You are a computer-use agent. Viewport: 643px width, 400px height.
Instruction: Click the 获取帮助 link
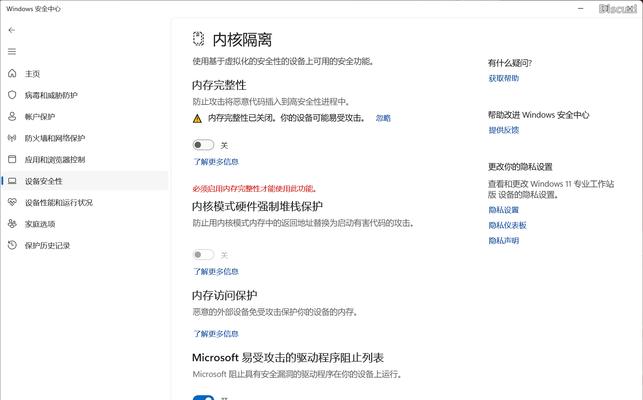504,78
